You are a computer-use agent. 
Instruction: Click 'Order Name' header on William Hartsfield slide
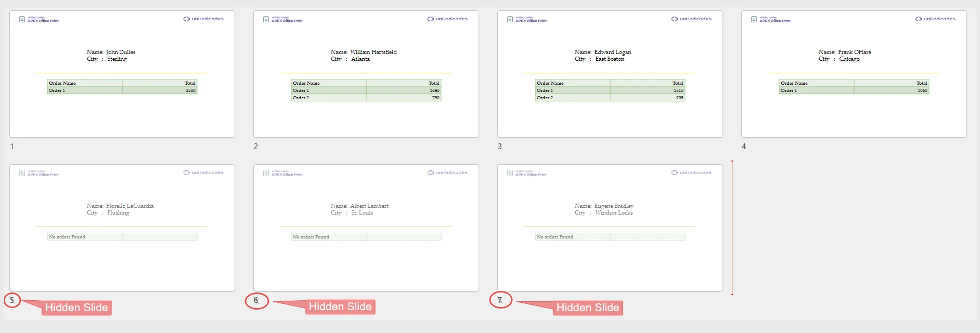click(306, 83)
